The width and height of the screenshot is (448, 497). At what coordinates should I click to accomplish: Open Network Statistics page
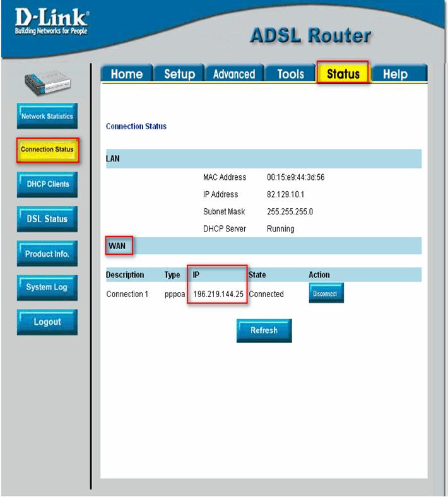pyautogui.click(x=47, y=116)
